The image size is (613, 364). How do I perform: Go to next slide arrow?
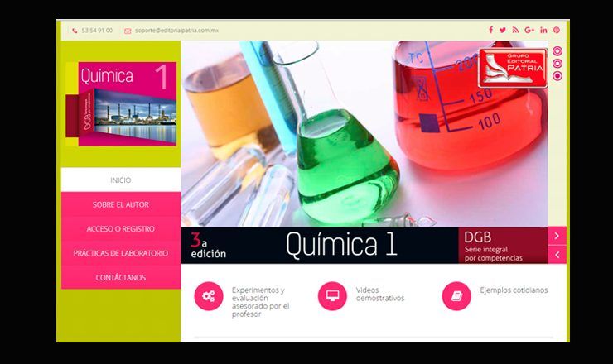557,236
